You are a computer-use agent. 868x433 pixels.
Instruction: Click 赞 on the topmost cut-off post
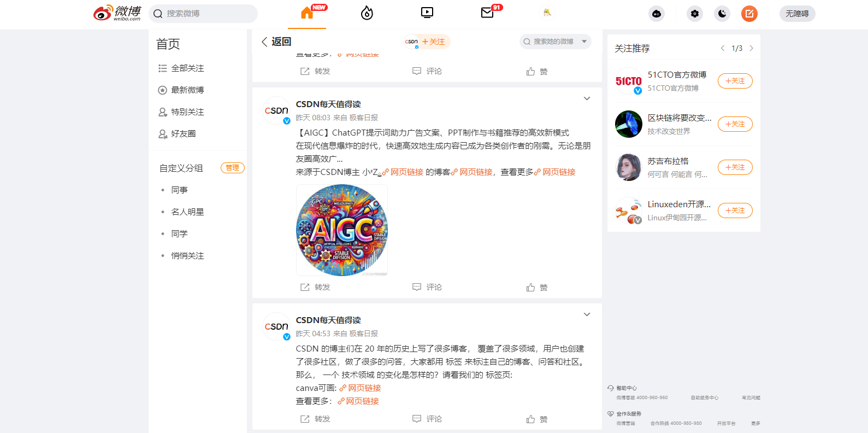(x=537, y=71)
